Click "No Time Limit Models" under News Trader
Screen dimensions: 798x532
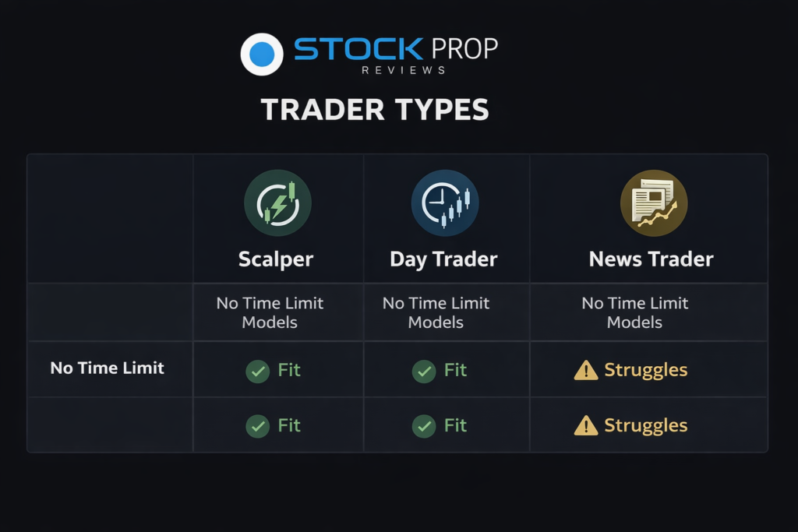[x=635, y=312]
